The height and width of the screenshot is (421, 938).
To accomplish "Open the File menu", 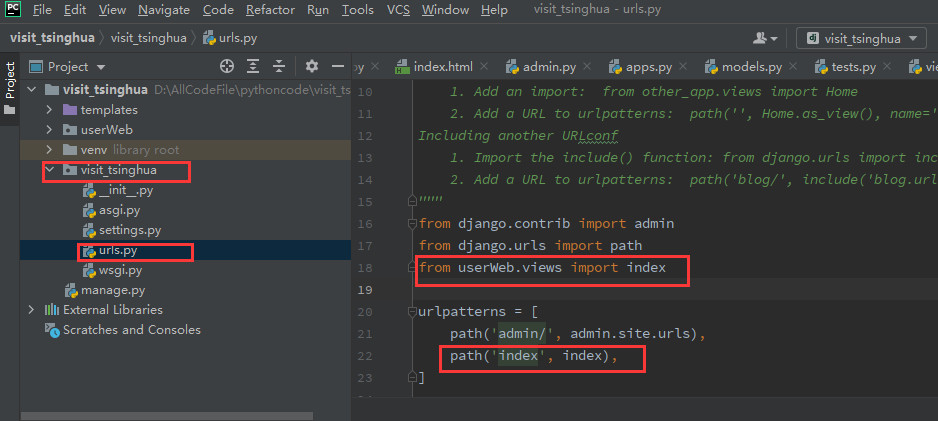I will click(x=42, y=10).
